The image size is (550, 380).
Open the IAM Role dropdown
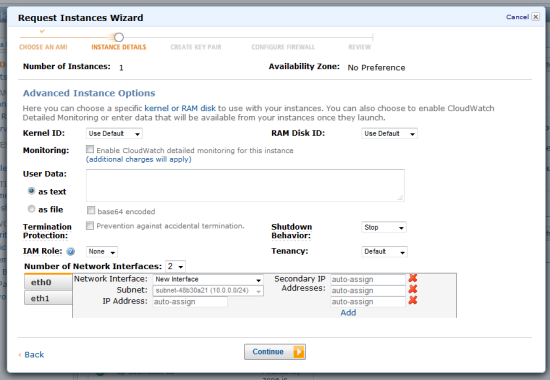pyautogui.click(x=102, y=252)
